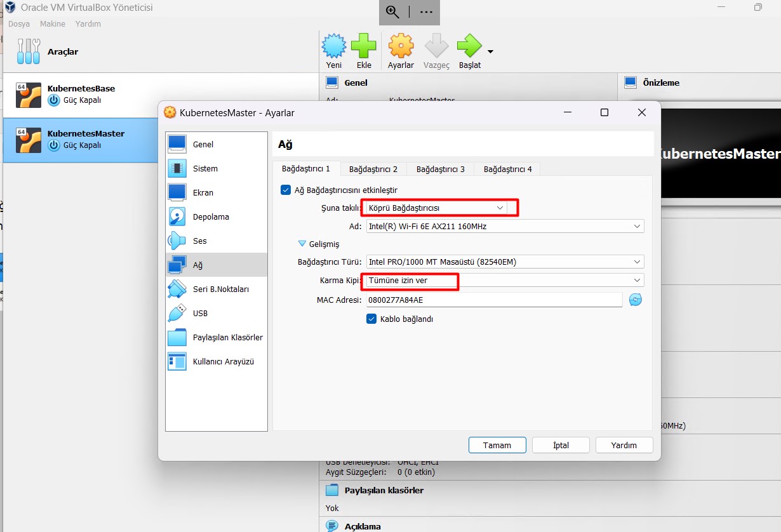Select the Ağ settings category
Image resolution: width=781 pixels, height=532 pixels.
click(x=217, y=265)
